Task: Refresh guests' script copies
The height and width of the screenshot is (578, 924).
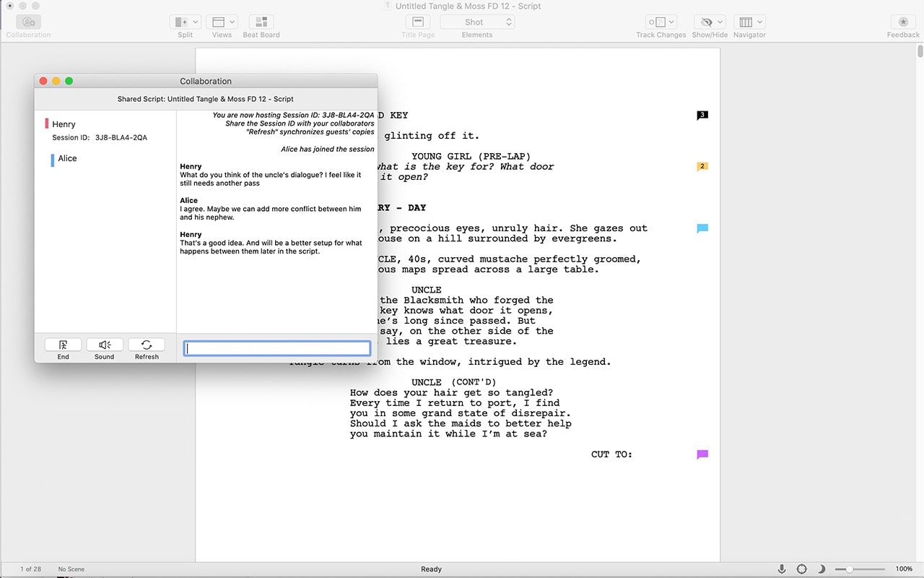Action: 147,345
